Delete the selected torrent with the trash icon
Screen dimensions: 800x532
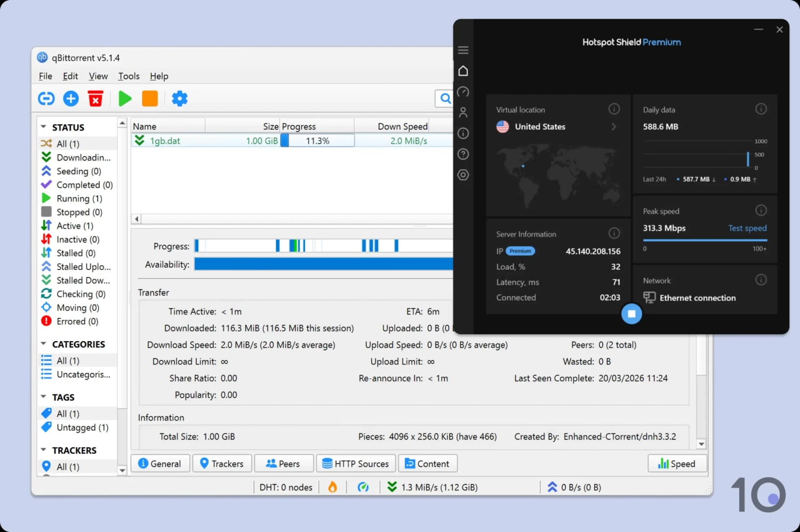coord(95,98)
